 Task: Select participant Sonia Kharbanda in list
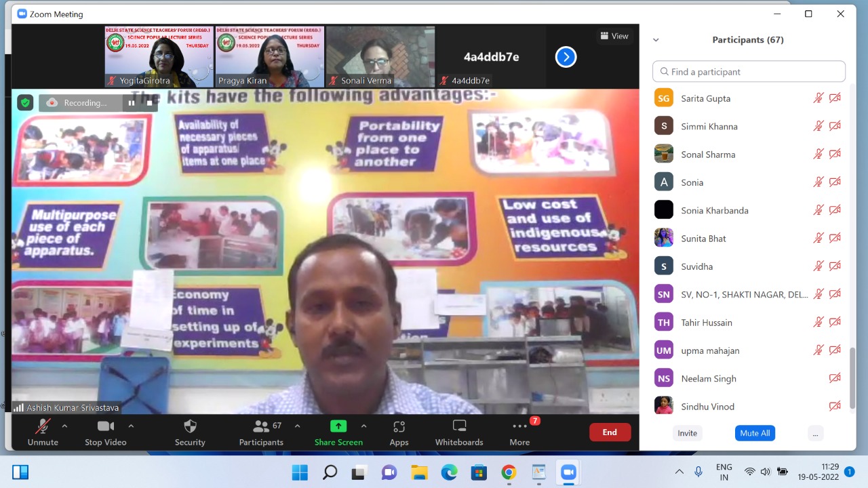coord(749,210)
